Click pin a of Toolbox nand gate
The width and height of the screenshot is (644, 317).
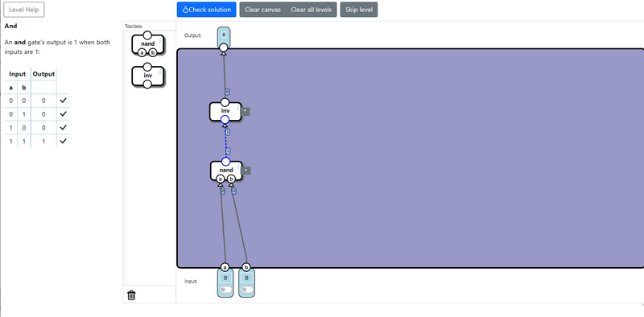(142, 52)
